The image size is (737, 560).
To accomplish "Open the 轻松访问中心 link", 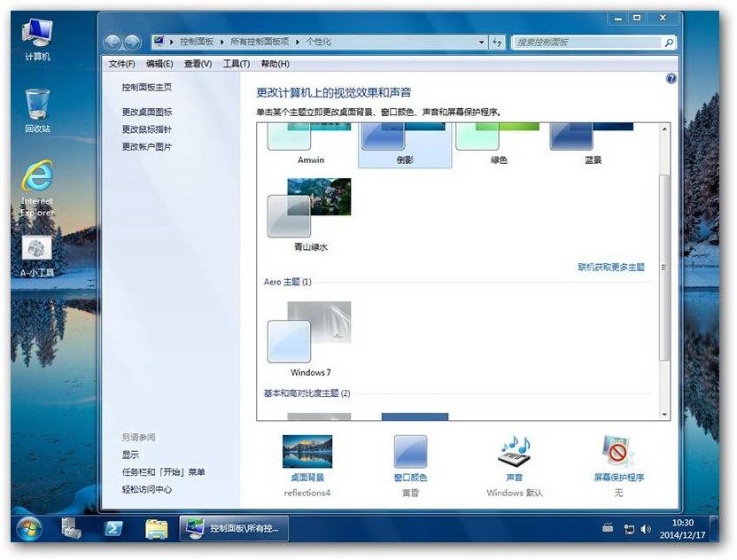I will click(147, 489).
